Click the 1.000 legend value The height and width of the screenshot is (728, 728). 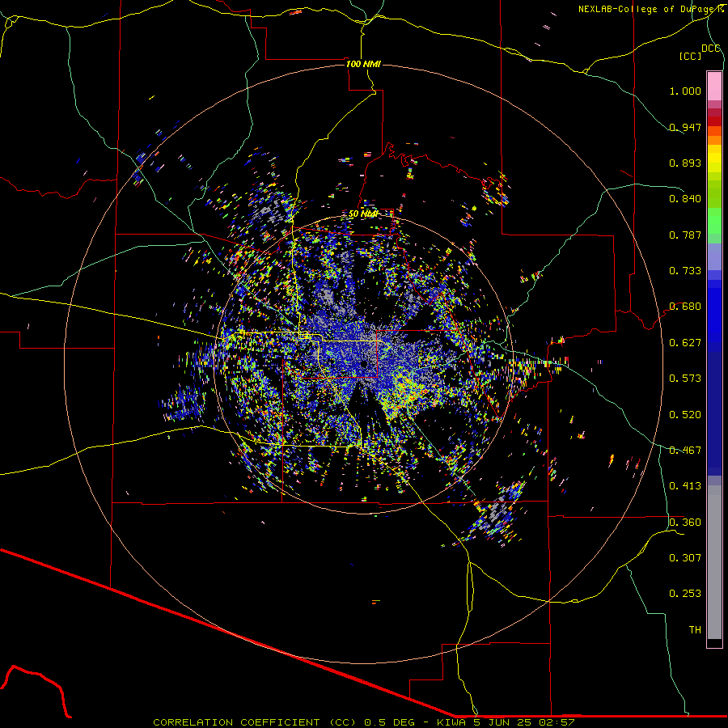685,91
